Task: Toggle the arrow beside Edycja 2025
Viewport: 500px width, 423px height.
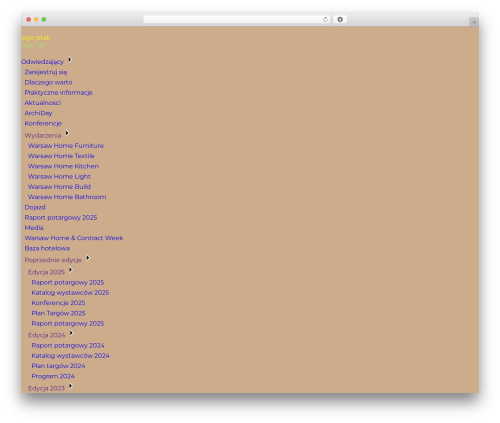Action: pos(70,270)
